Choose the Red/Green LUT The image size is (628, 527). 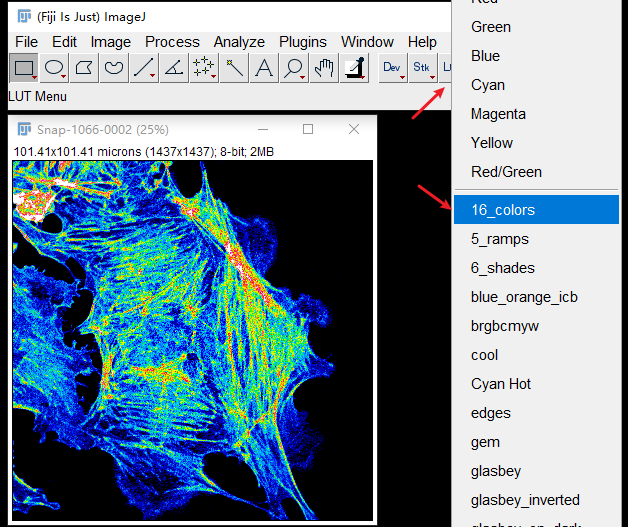pos(536,172)
